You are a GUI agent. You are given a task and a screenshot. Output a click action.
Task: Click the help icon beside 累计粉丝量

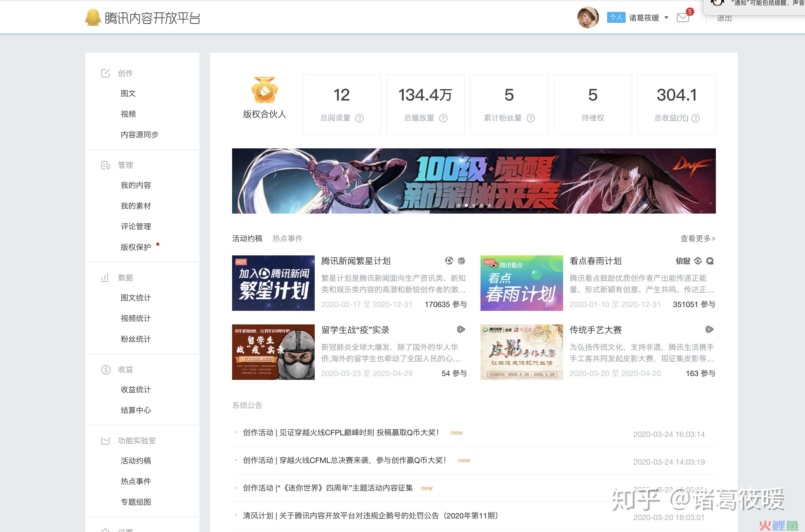(531, 118)
